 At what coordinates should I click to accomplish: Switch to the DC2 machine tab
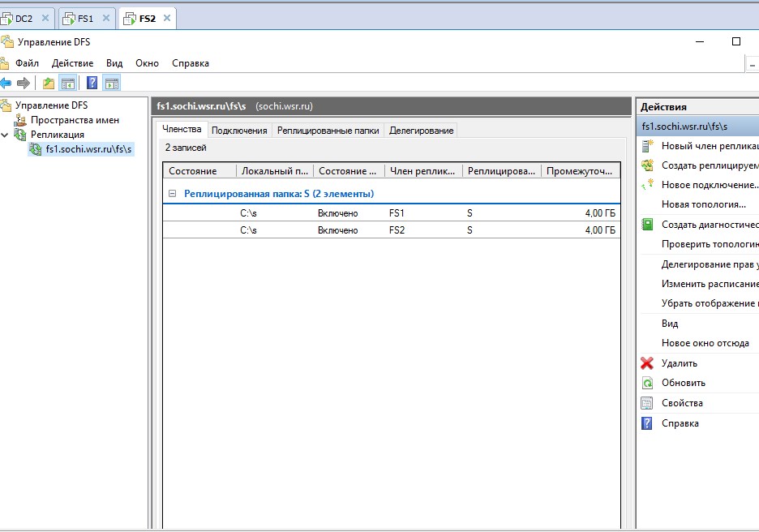[24, 19]
